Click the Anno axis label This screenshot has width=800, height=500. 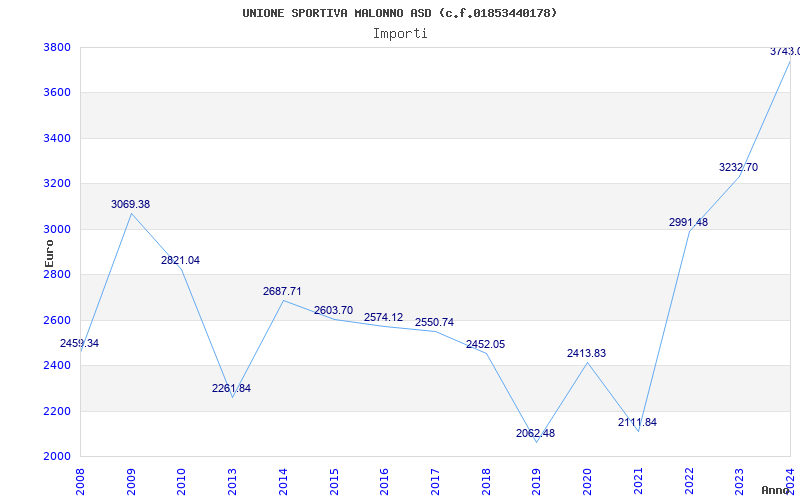tap(776, 490)
